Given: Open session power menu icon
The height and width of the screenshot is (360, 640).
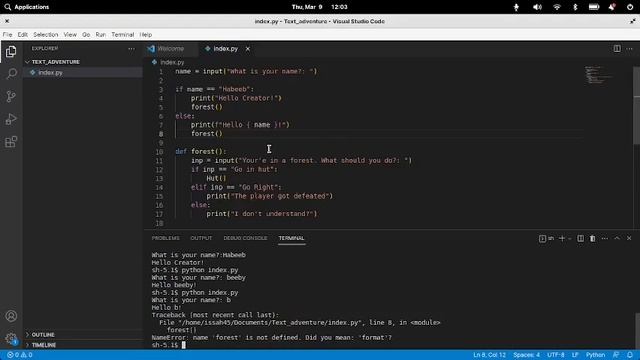Looking at the screenshot, I should point(630,7).
